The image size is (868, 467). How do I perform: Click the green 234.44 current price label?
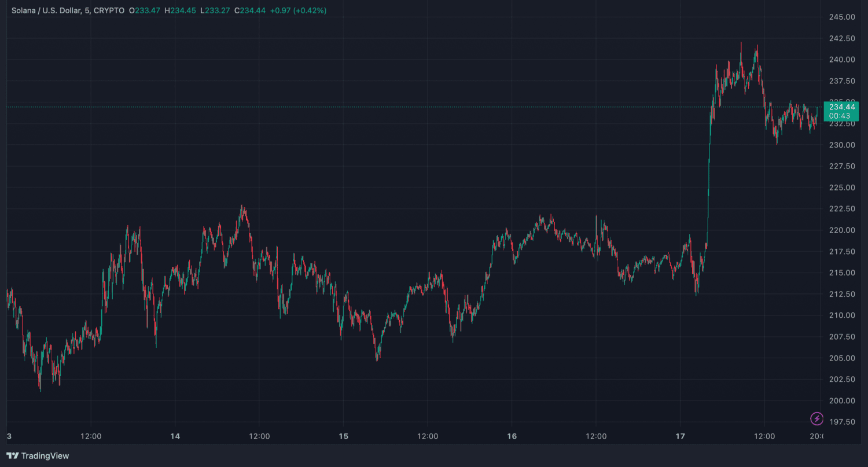[x=841, y=107]
